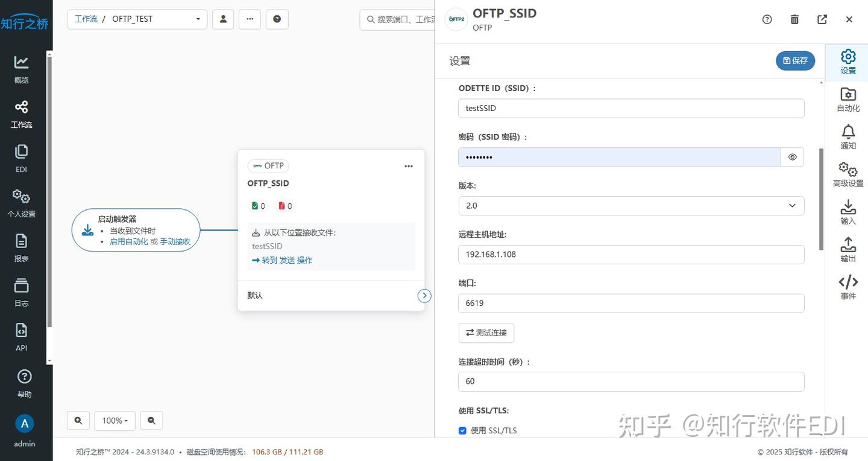Reveal the SSID password with the eye toggle

792,157
